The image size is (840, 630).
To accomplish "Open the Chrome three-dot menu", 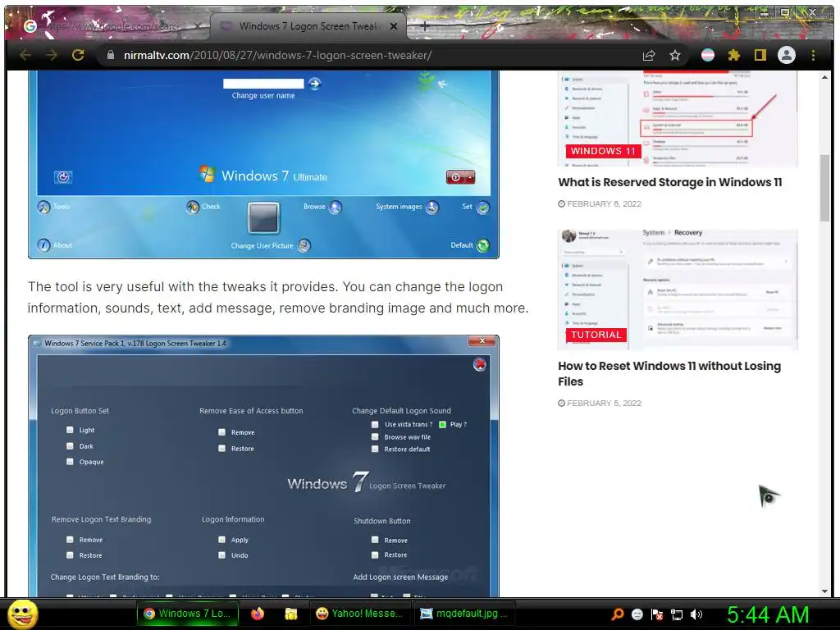I will [x=813, y=55].
